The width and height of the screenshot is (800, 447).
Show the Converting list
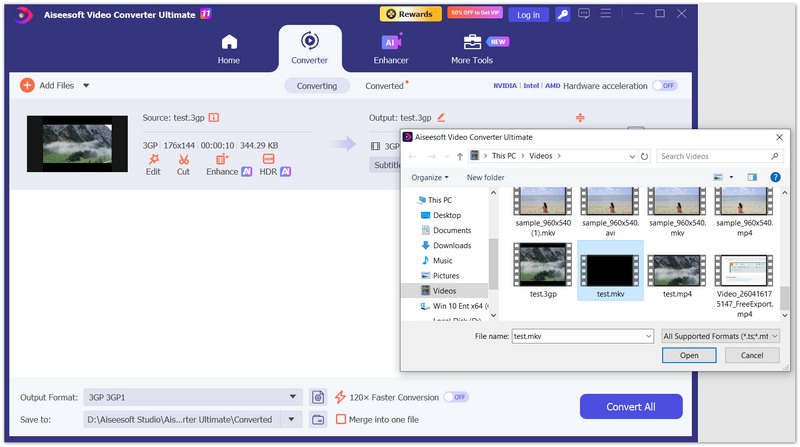click(x=317, y=86)
